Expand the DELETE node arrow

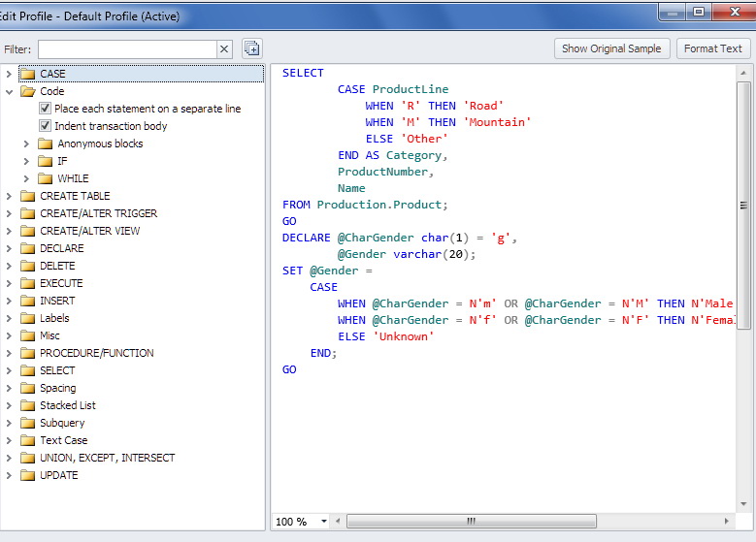(9, 266)
